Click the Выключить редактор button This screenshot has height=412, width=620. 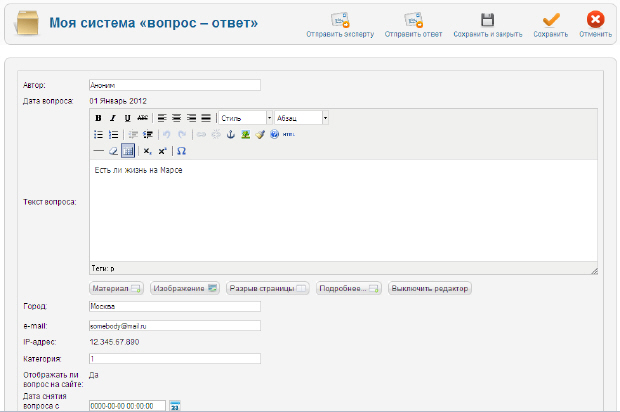tap(429, 288)
